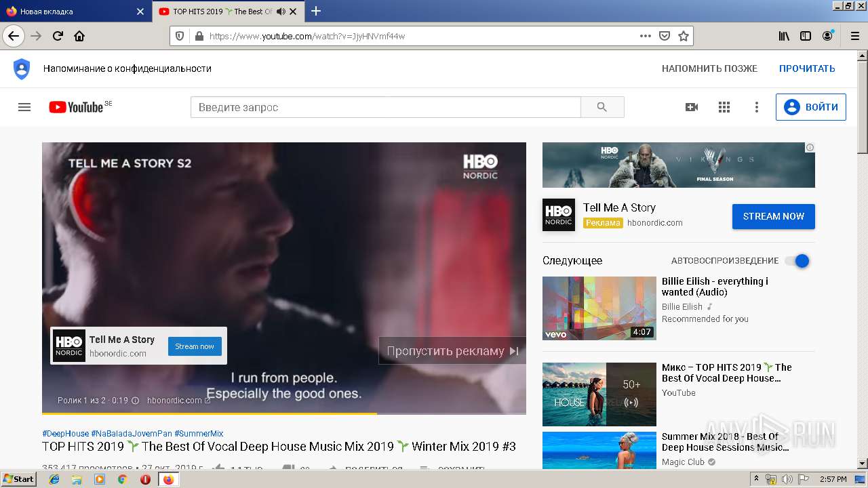Click the #NaBaladaJovemPan hashtag
The width and height of the screenshot is (868, 488).
(x=132, y=433)
